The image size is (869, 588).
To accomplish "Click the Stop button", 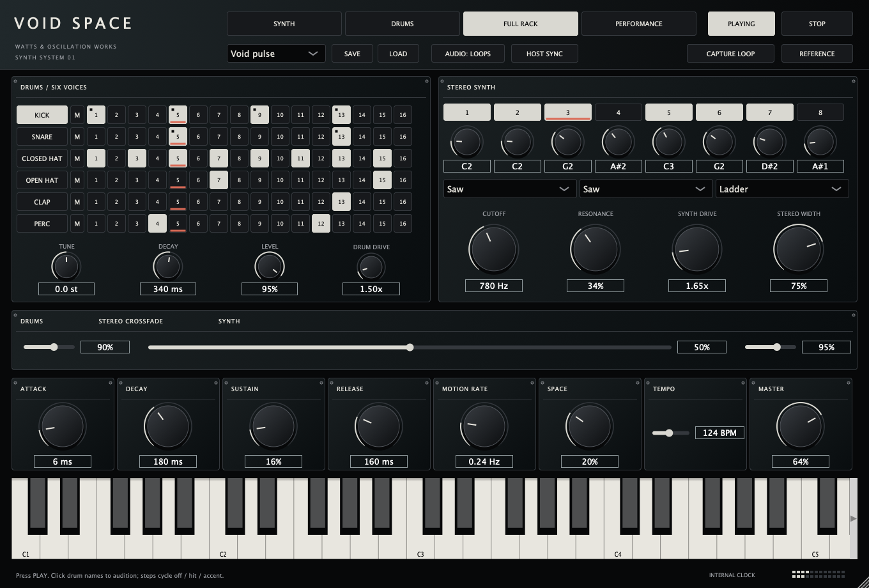I will pos(817,24).
